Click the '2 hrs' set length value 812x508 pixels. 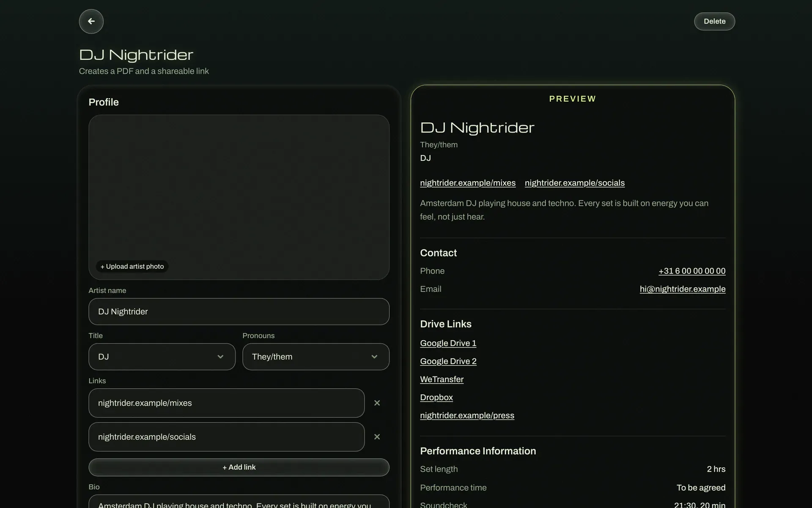click(716, 469)
